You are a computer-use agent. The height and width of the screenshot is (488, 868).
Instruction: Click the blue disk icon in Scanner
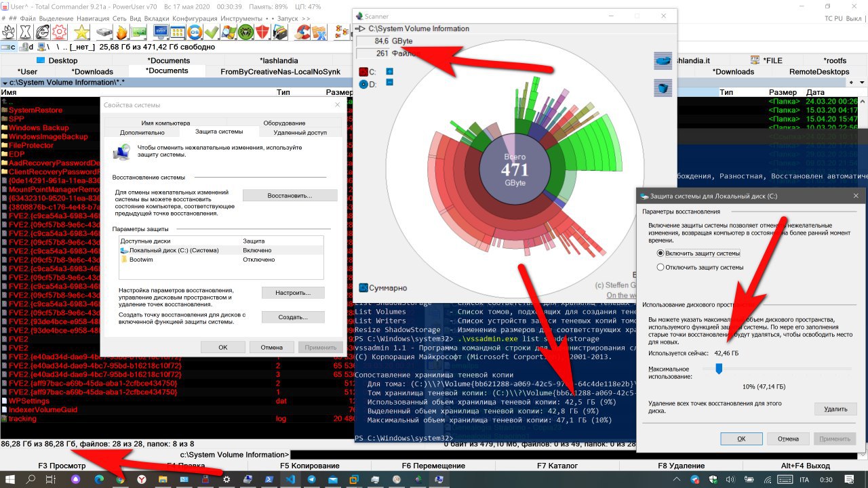(x=663, y=60)
